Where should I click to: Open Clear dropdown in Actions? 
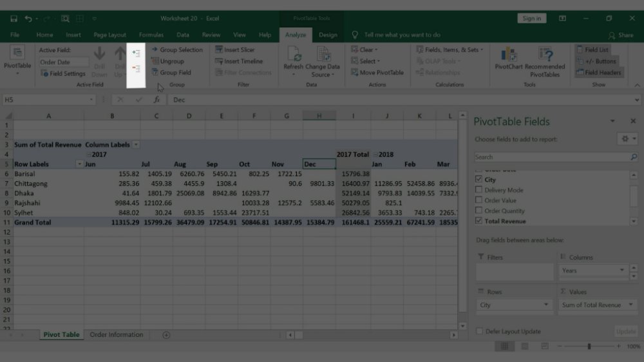[365, 50]
